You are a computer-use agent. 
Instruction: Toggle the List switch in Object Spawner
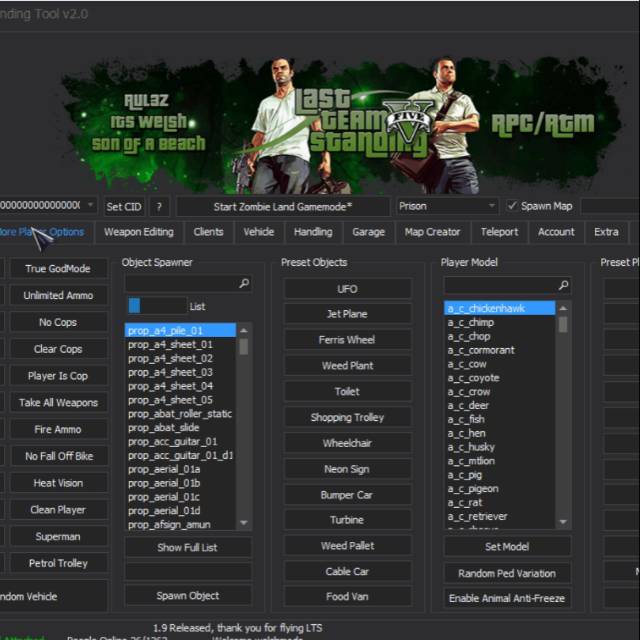click(156, 306)
